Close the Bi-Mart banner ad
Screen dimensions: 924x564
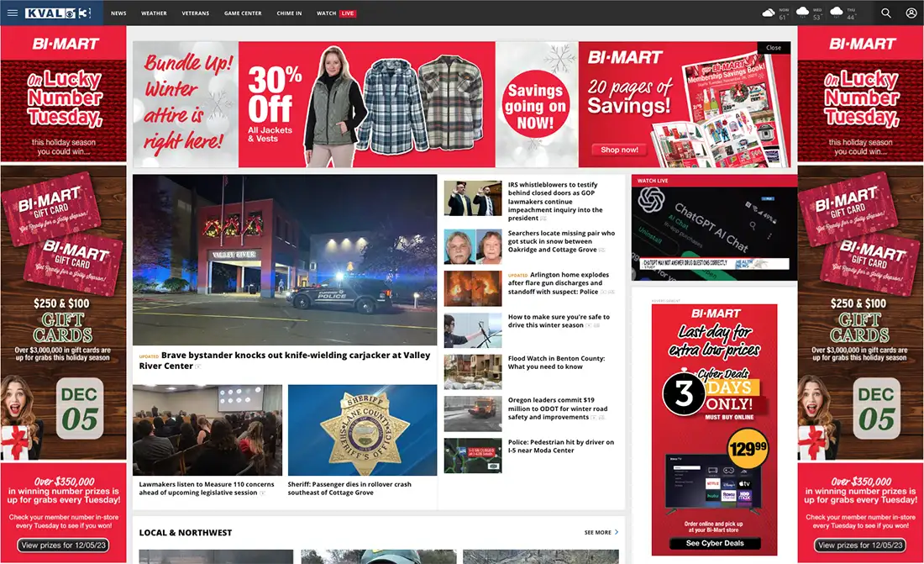point(774,48)
